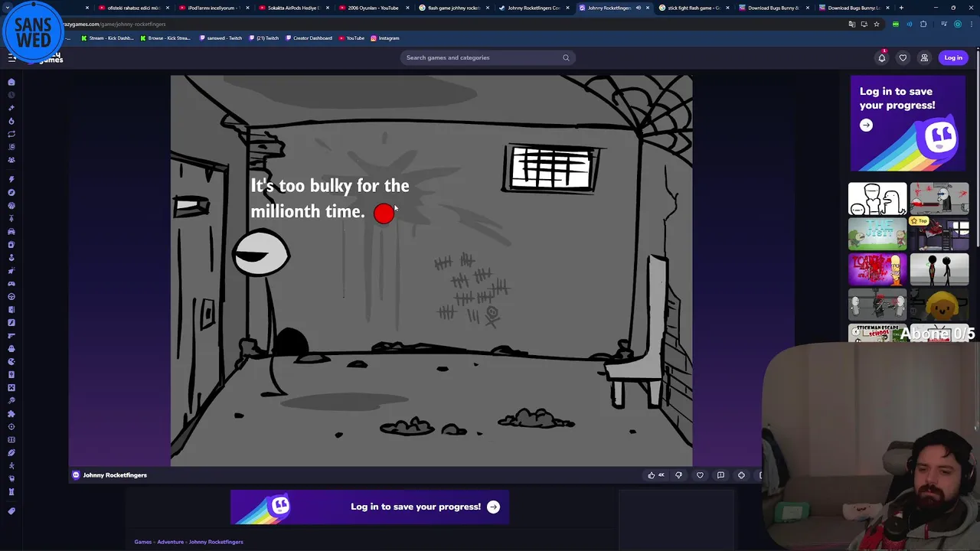This screenshot has height=551, width=980.
Task: Open the browser Extensions puzzle icon
Action: click(x=923, y=24)
